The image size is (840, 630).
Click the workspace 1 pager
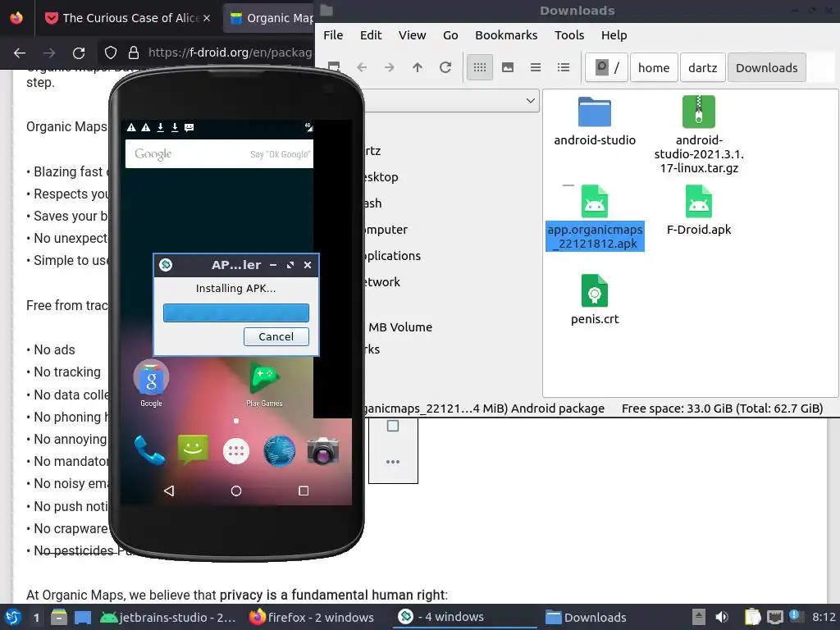[36, 617]
